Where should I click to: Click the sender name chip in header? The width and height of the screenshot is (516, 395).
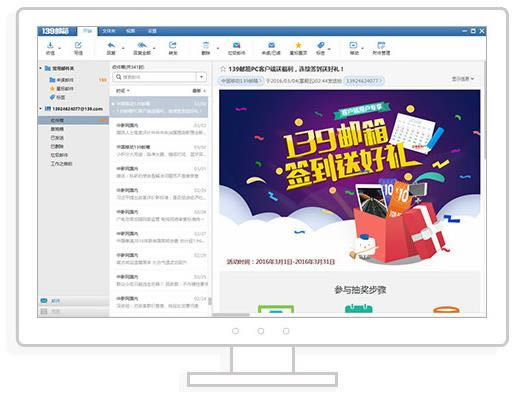pos(240,81)
